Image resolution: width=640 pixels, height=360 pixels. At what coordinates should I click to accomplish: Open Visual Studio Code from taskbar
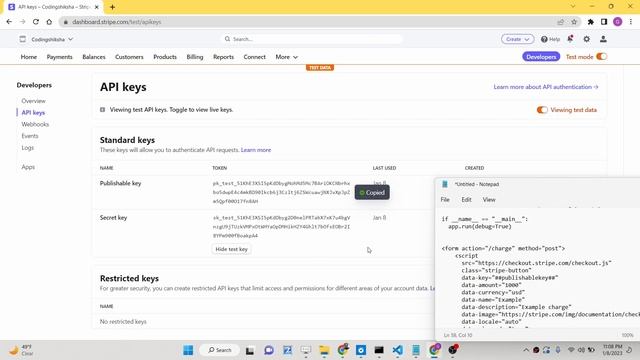point(398,350)
